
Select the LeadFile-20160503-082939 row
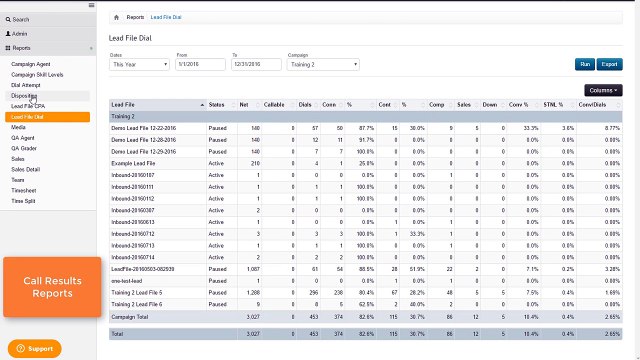(366, 269)
